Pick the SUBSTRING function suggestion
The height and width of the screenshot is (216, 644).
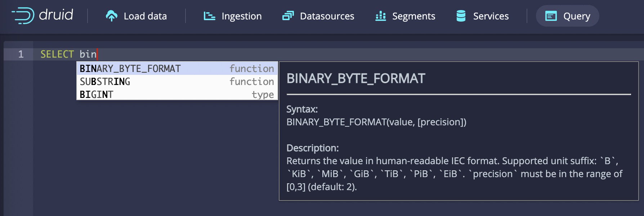[x=105, y=82]
